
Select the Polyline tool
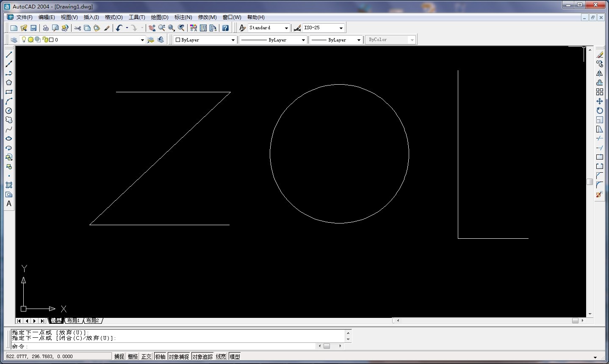pos(9,73)
